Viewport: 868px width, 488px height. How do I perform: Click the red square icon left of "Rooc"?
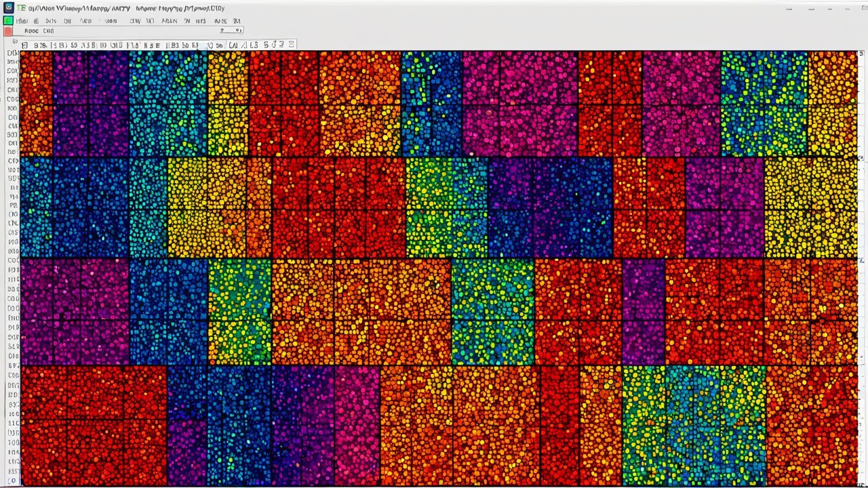8,31
